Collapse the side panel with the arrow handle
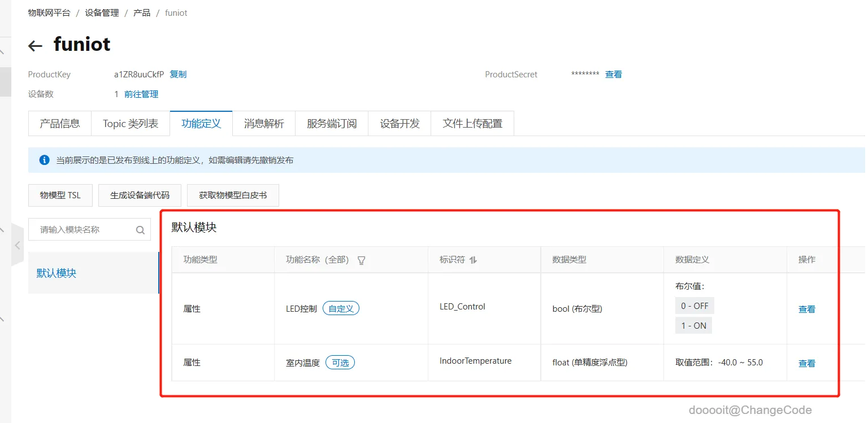 click(x=18, y=245)
